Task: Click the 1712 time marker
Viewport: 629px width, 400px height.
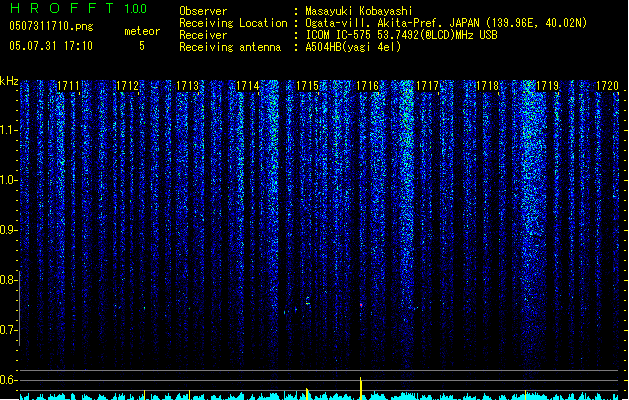Action: [x=128, y=86]
